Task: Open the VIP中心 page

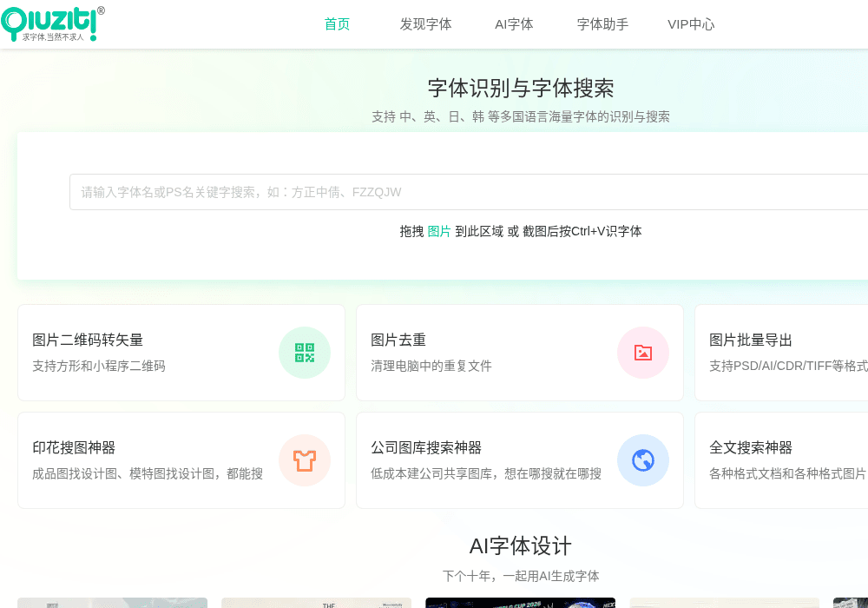Action: point(692,24)
